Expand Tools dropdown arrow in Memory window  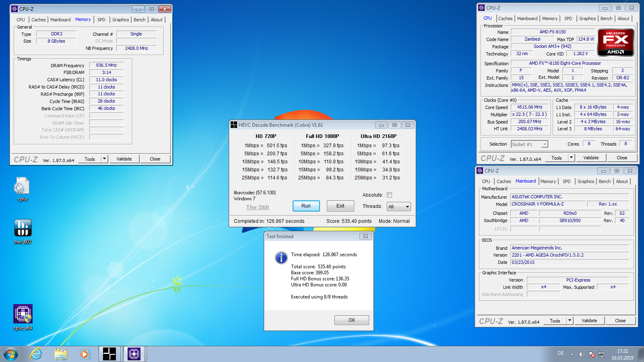104,159
